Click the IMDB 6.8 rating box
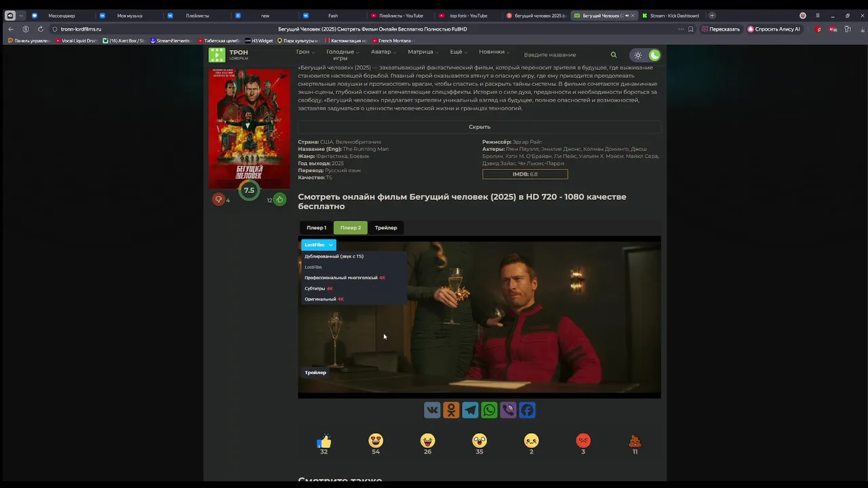 click(x=525, y=174)
